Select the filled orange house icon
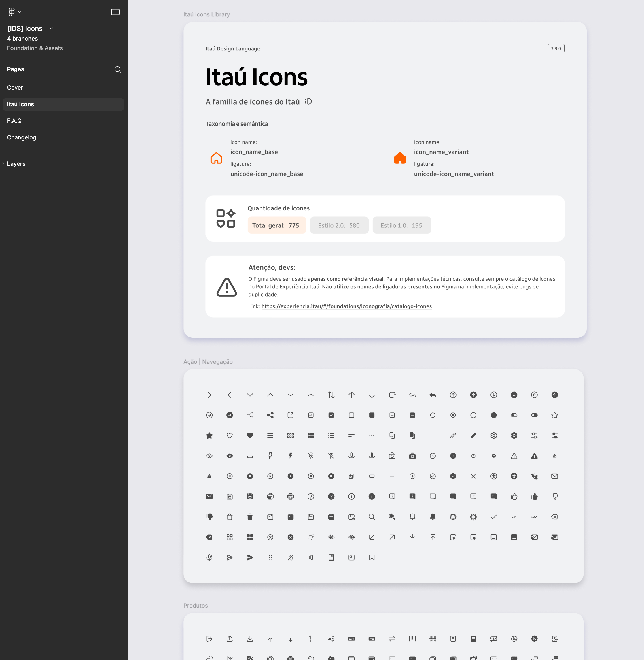Viewport: 644px width, 660px height. (400, 158)
